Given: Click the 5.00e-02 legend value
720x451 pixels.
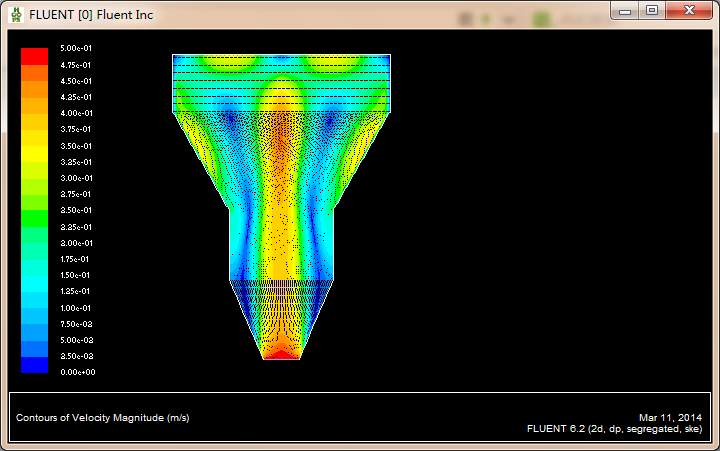Looking at the screenshot, I should tap(76, 340).
